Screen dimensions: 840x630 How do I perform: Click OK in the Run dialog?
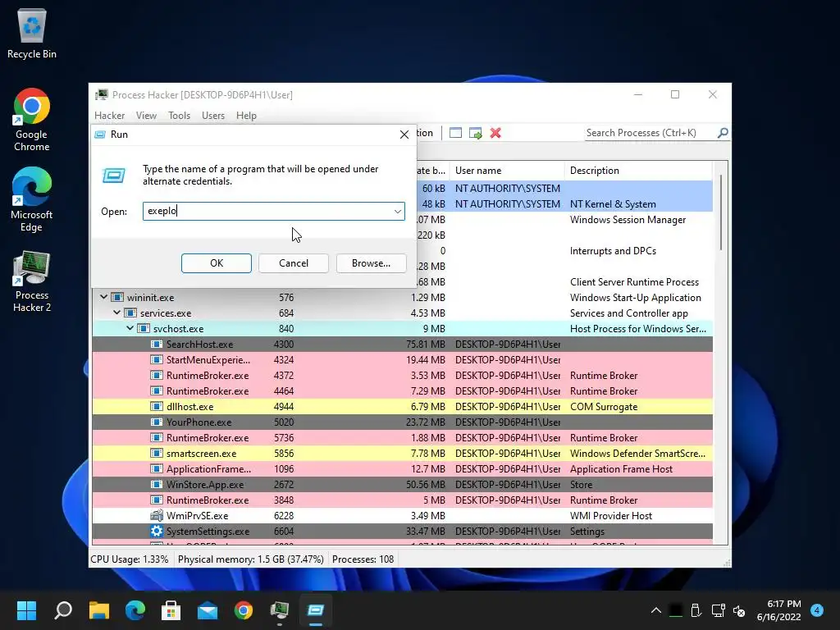click(217, 263)
